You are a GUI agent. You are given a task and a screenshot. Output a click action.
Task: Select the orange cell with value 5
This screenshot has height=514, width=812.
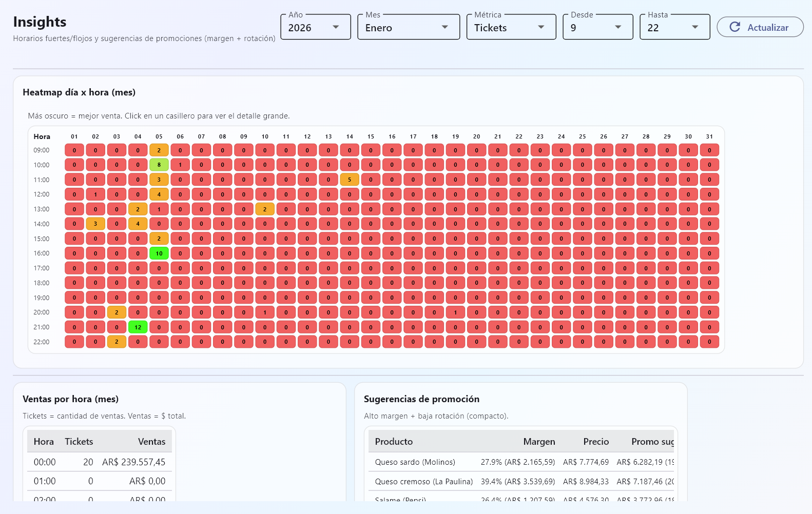click(350, 180)
